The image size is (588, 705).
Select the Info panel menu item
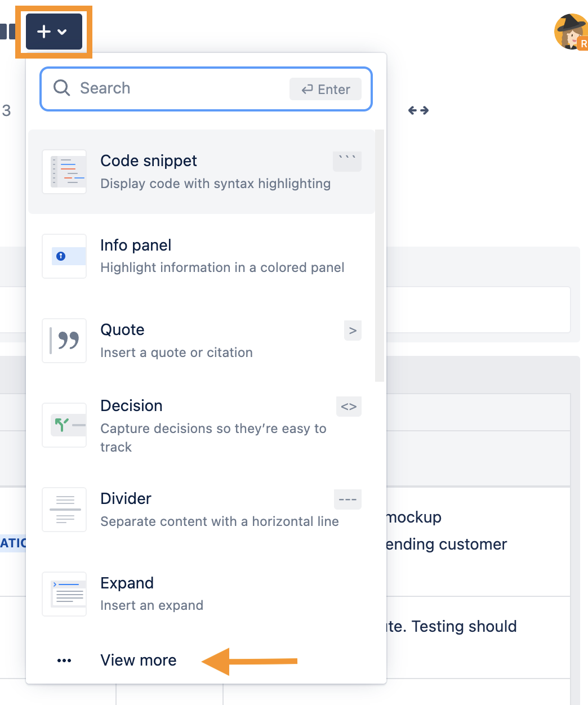click(202, 256)
